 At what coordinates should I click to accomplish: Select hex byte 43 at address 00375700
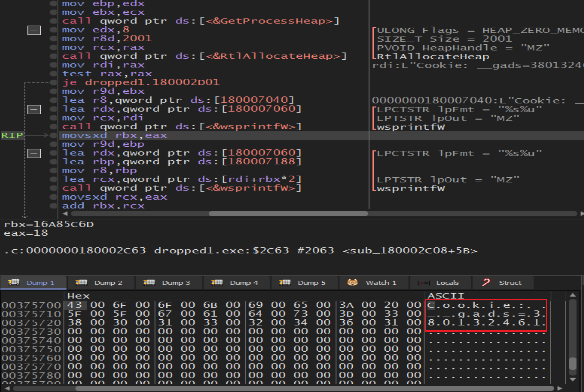pyautogui.click(x=75, y=305)
